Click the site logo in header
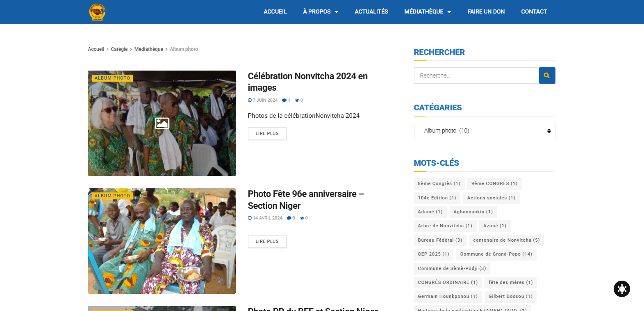The image size is (644, 311). click(x=98, y=12)
